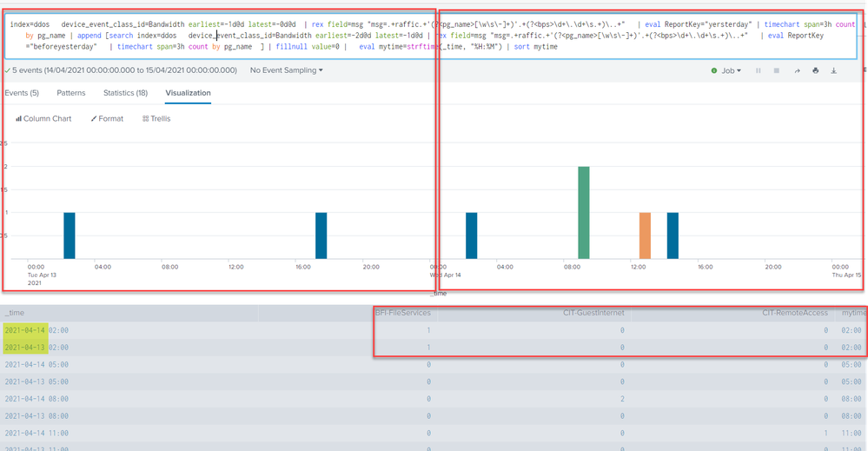Click BFI-FileServices value in 2021-04-14 02:00 row
The image size is (868, 451).
428,330
